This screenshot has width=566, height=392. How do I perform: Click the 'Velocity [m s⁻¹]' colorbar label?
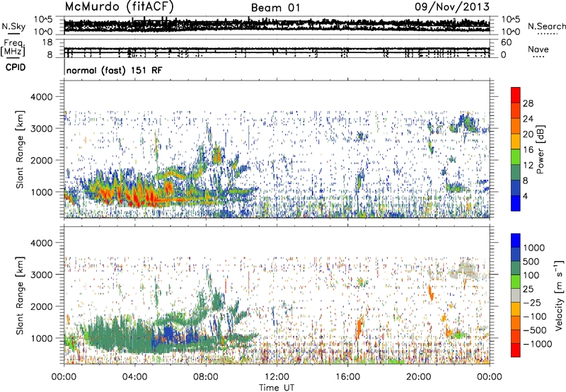[x=559, y=295]
